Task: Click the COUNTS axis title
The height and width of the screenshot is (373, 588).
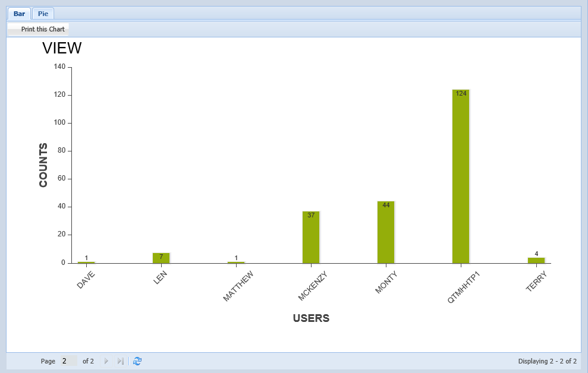Action: click(x=43, y=165)
